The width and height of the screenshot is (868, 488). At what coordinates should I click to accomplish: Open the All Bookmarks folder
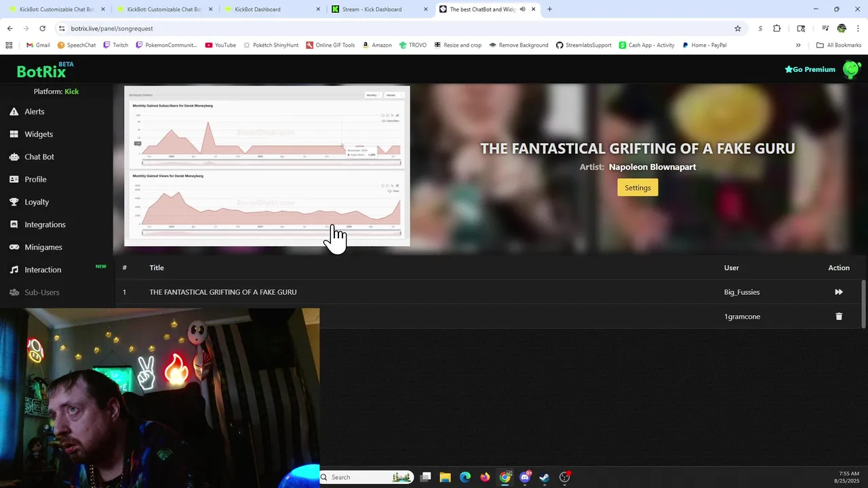pos(839,45)
